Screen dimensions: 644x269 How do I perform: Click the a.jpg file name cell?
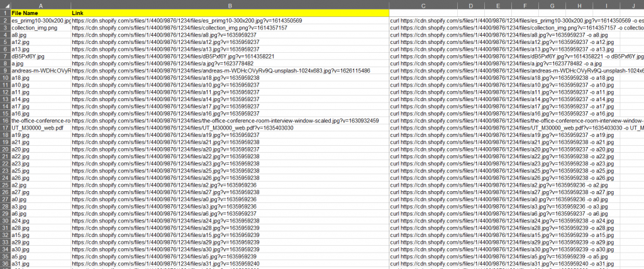41,63
